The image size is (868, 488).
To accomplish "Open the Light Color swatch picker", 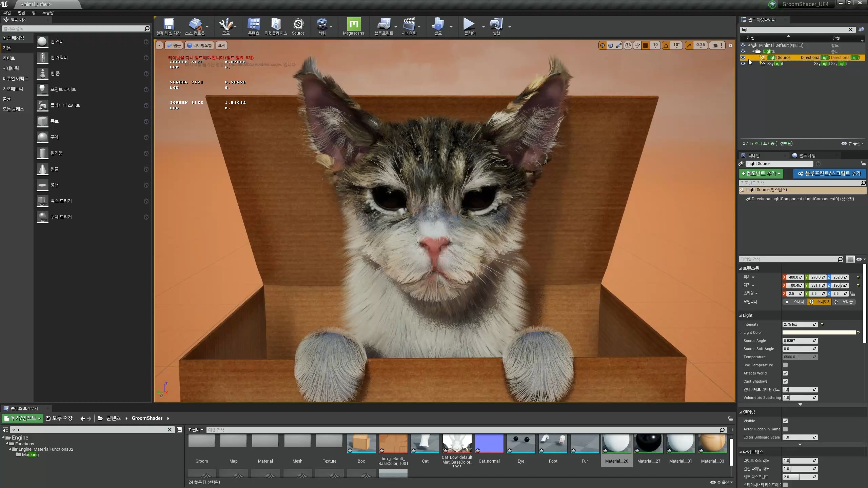I will [819, 332].
